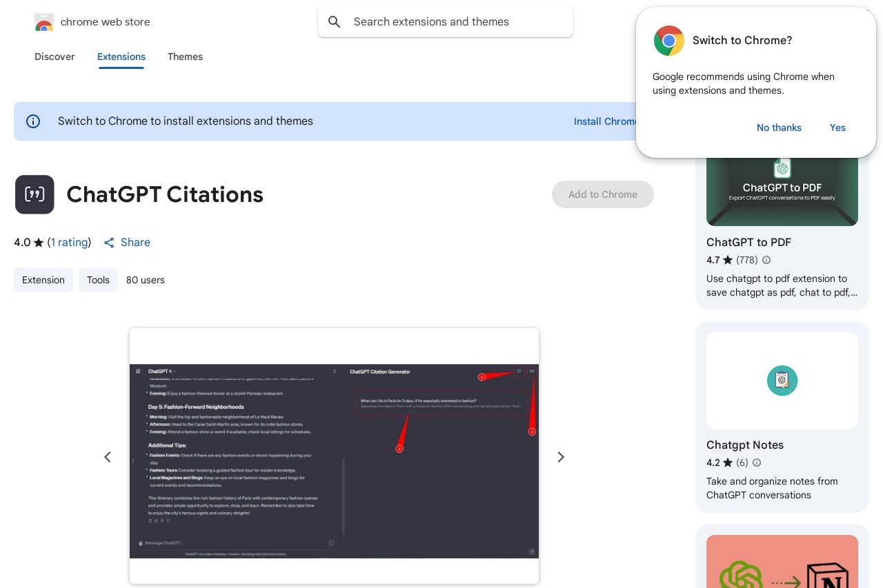Show previous screenshot with left arrow
The width and height of the screenshot is (883, 588).
108,457
